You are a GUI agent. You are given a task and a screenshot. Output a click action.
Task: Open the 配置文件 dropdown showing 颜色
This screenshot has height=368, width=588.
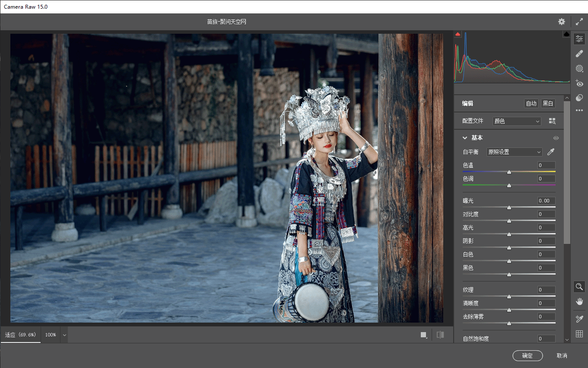(516, 121)
